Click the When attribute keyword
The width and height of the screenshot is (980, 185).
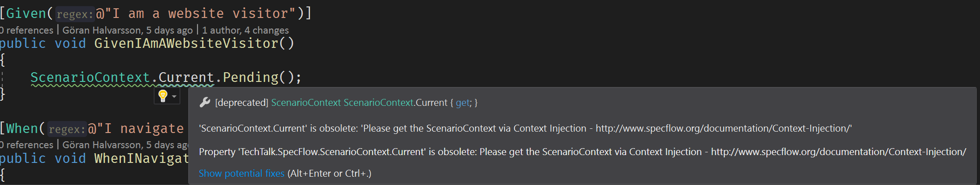click(x=22, y=128)
